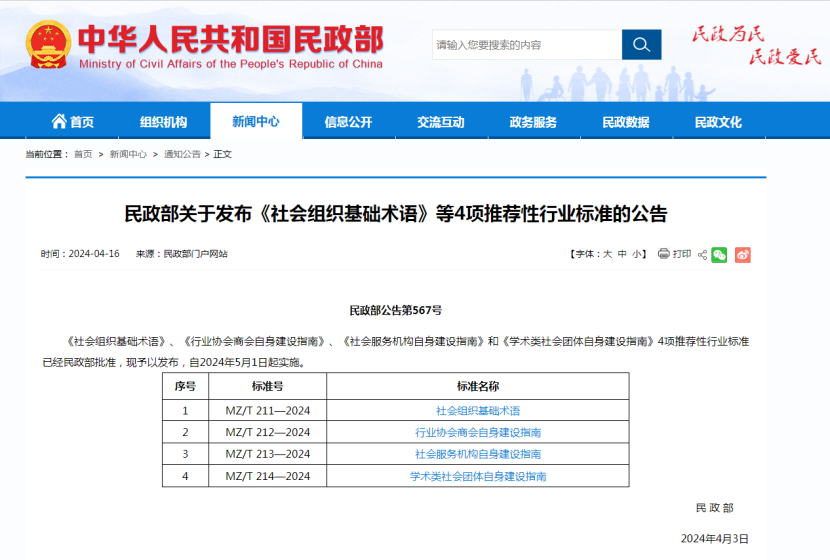830x560 pixels.
Task: Open 社会服务机构自身建设指南 link
Action: pos(478,454)
